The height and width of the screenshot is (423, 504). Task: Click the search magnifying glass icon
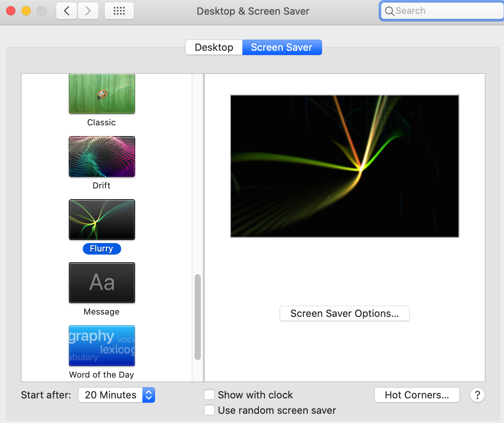390,11
